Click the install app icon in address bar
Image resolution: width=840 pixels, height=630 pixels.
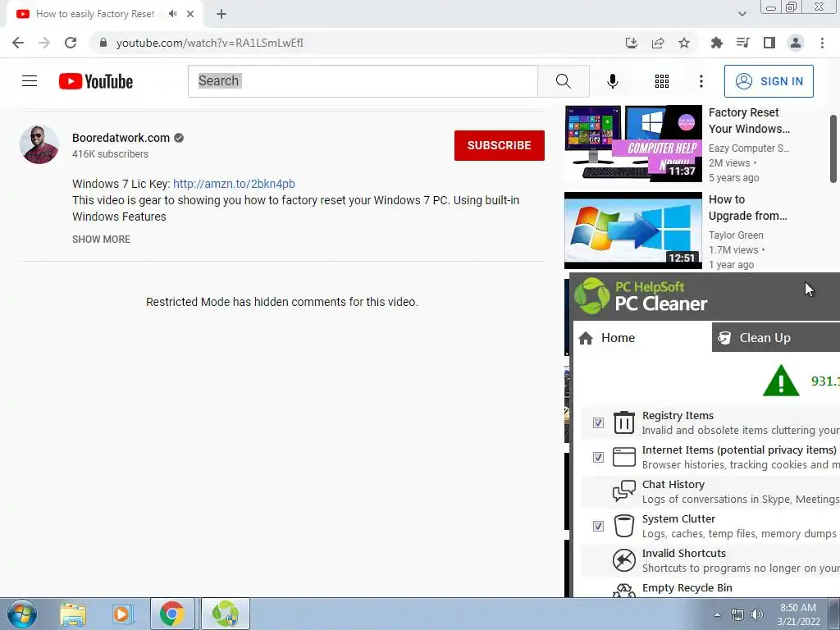coord(632,43)
